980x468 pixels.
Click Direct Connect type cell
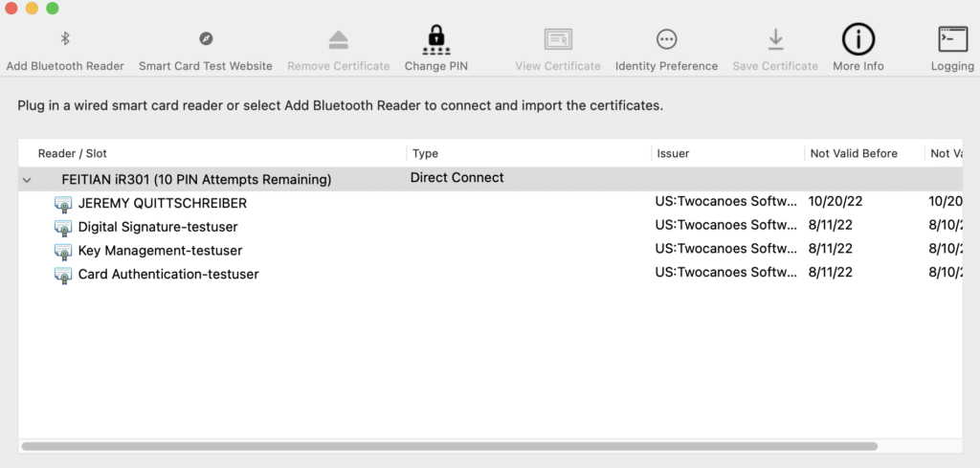click(457, 178)
